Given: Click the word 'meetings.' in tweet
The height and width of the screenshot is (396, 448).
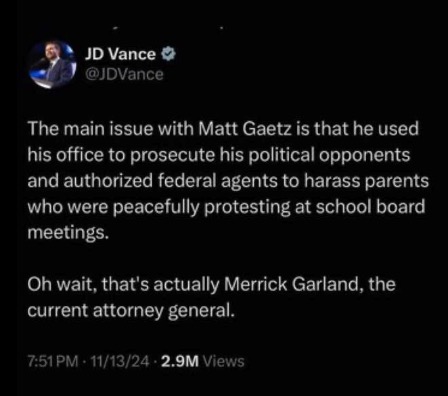Looking at the screenshot, I should click(x=68, y=233).
